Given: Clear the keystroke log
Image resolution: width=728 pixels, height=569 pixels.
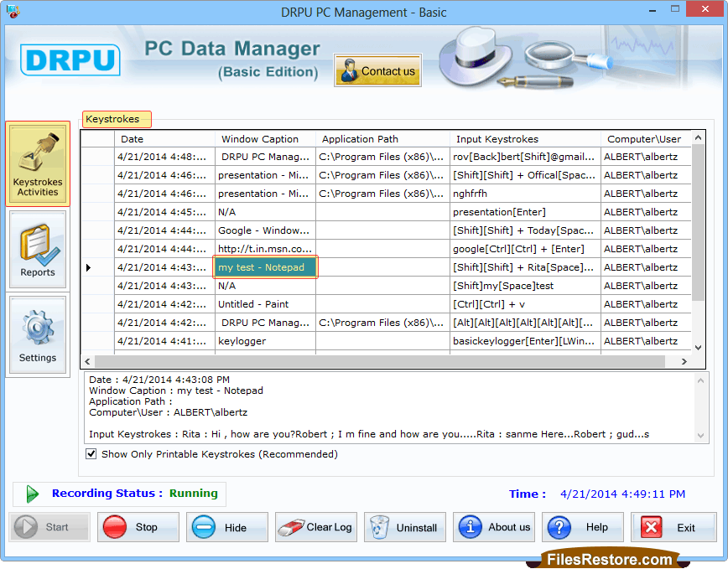Looking at the screenshot, I should click(316, 527).
